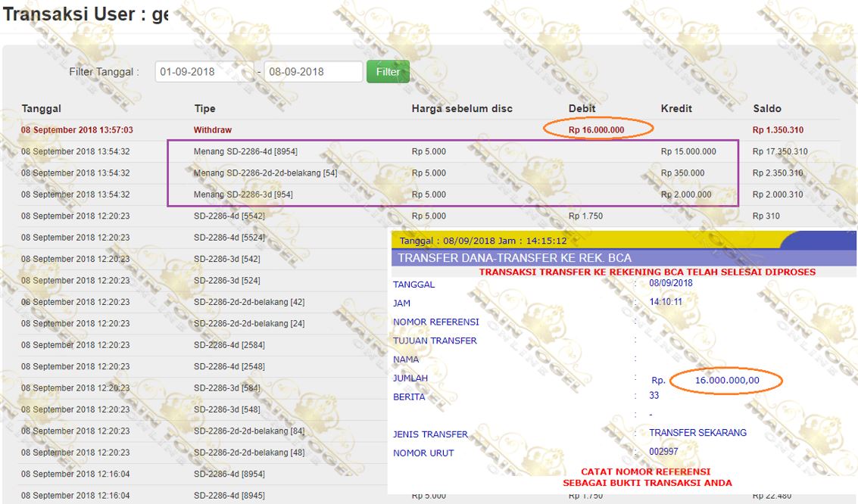Click the Kredit column header
This screenshot has width=858, height=504.
(676, 108)
